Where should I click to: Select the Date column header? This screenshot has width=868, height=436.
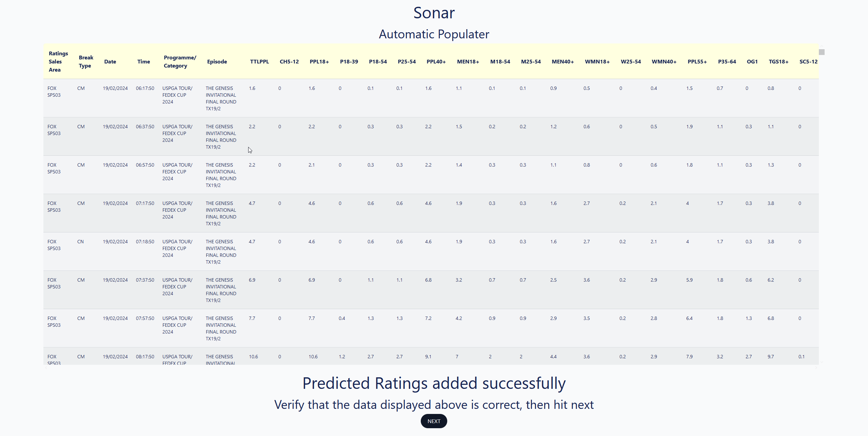coord(110,62)
